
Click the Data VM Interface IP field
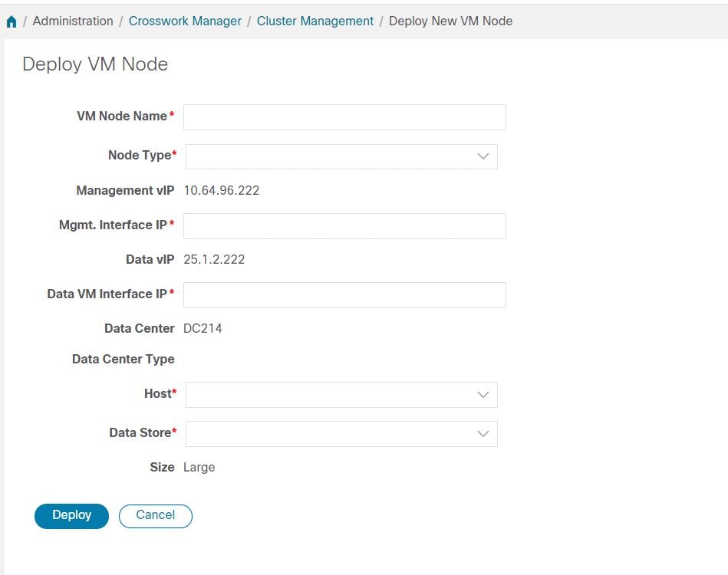pos(344,294)
